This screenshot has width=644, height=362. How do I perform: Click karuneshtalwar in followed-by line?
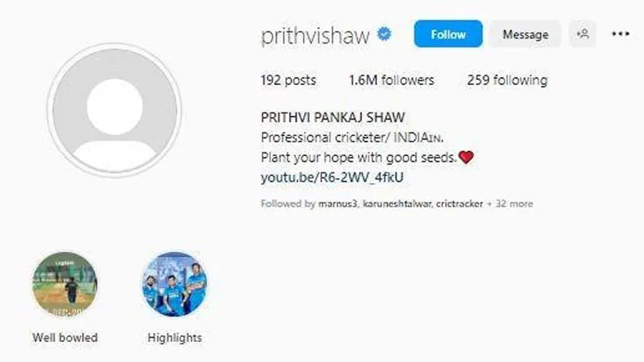[x=396, y=204]
